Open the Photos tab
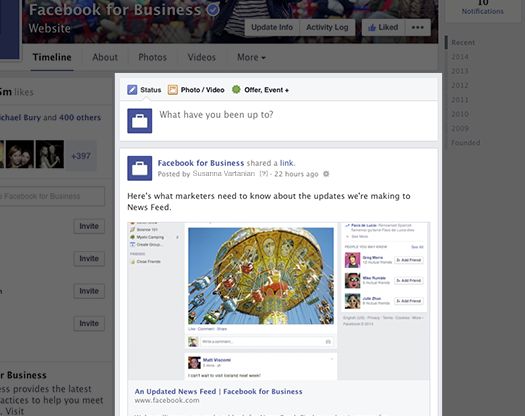Image resolution: width=525 pixels, height=416 pixels. [152, 57]
